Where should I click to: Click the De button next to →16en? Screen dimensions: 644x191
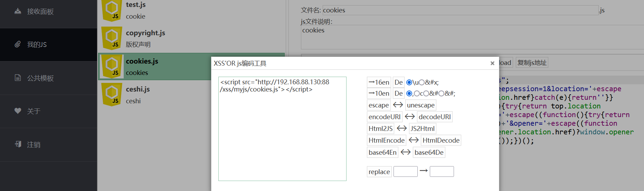click(399, 82)
